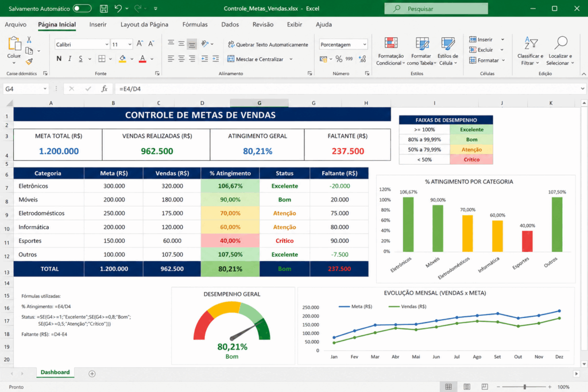Collapse the ribbon with the caret
Image resolution: width=588 pixels, height=392 pixels.
pos(583,74)
